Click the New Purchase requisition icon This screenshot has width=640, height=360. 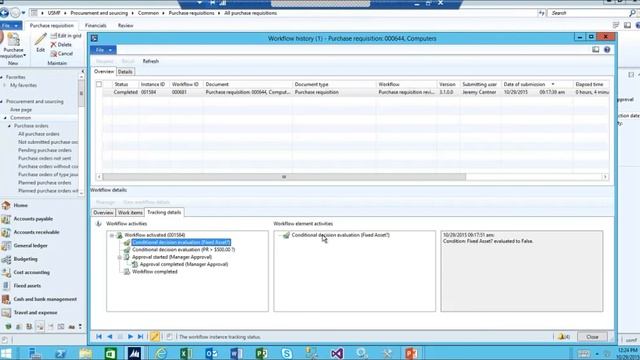13,45
